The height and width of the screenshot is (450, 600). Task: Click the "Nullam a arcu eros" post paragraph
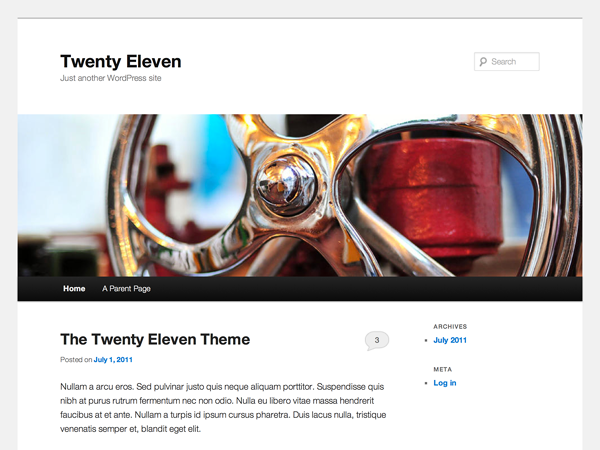[x=222, y=407]
